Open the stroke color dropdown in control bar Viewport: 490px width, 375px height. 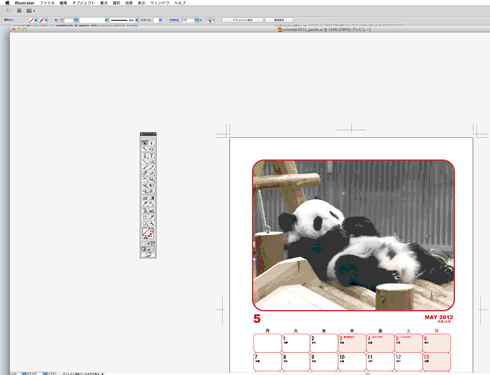coord(46,20)
